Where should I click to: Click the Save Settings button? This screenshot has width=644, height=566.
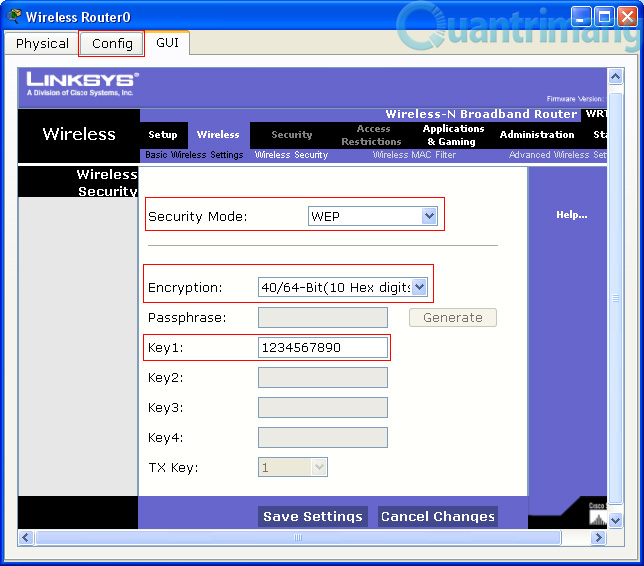click(312, 517)
